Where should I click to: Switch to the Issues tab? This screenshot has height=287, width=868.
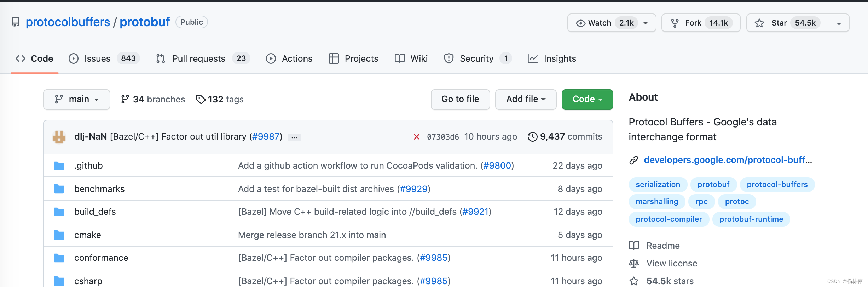click(x=97, y=58)
